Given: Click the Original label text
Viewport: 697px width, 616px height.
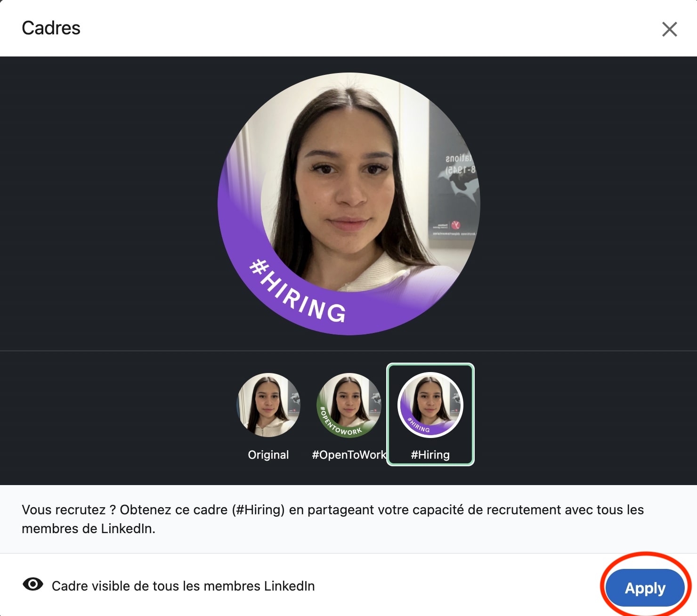Looking at the screenshot, I should pyautogui.click(x=268, y=454).
